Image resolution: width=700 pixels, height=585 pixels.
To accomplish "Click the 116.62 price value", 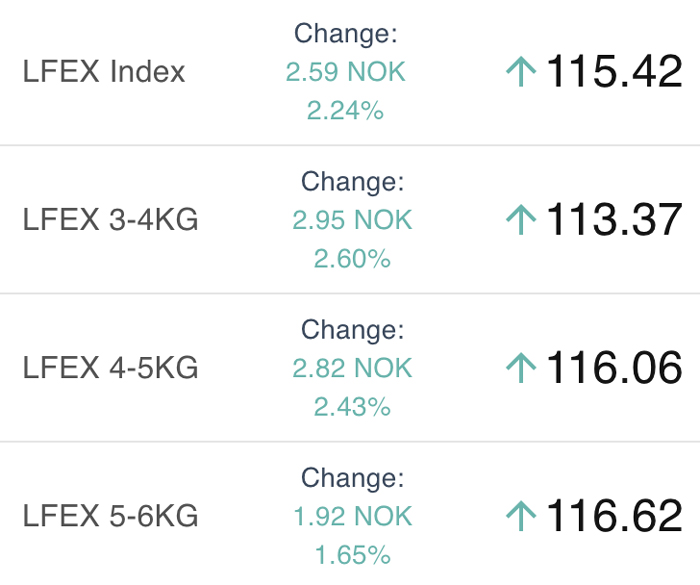I will pos(614,516).
